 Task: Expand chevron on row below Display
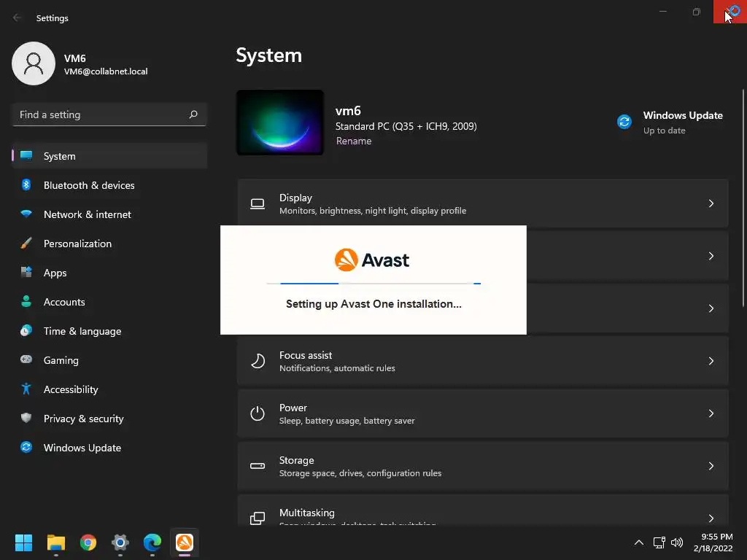(711, 256)
